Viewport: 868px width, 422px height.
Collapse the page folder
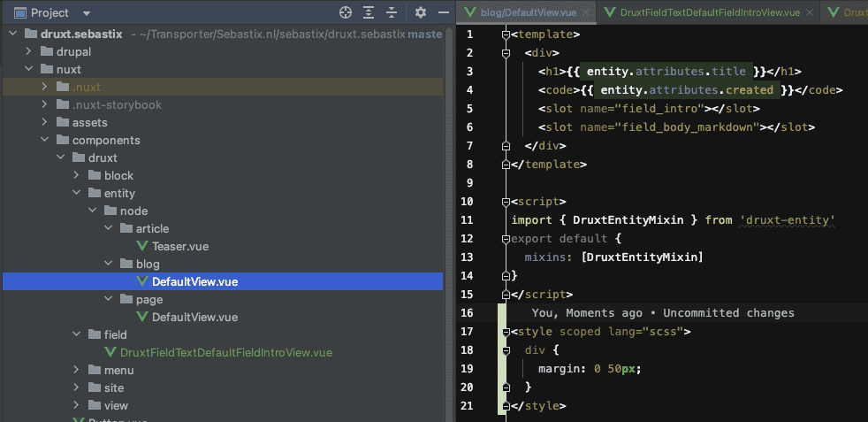pos(109,300)
